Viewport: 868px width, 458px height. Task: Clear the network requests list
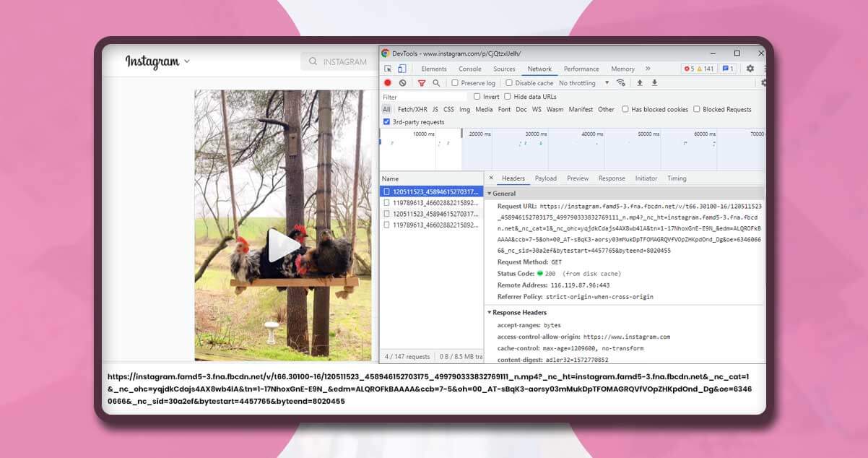pos(402,83)
